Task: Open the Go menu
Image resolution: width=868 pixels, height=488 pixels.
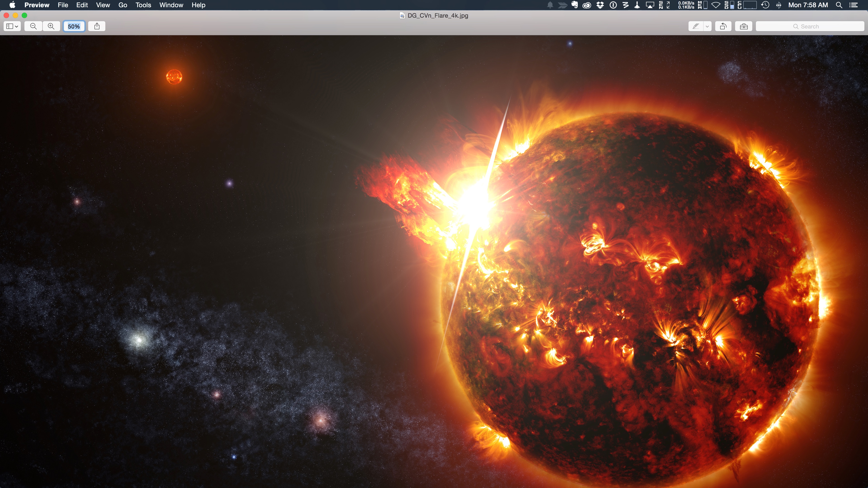Action: coord(123,5)
